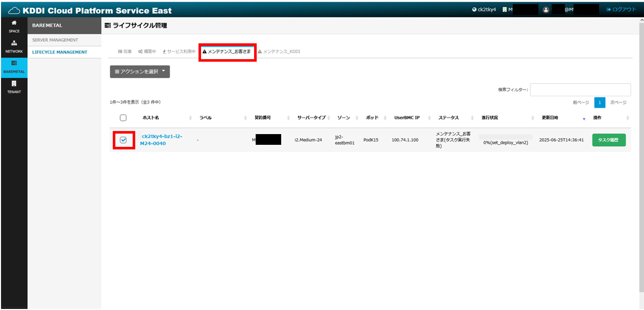Select page 1 in pagination
Viewport: 644px width, 310px height.
600,102
